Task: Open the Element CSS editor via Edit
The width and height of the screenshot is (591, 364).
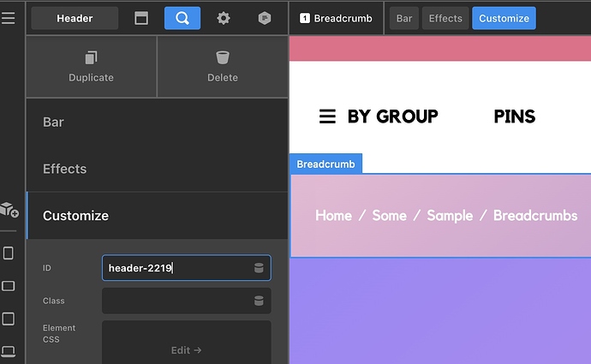Action: [x=186, y=349]
